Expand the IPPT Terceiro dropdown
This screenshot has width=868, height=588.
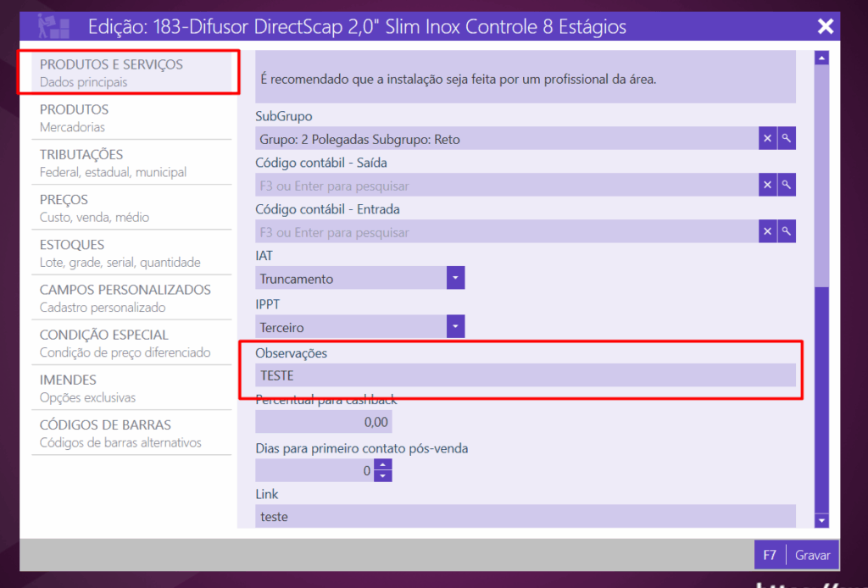pos(456,326)
